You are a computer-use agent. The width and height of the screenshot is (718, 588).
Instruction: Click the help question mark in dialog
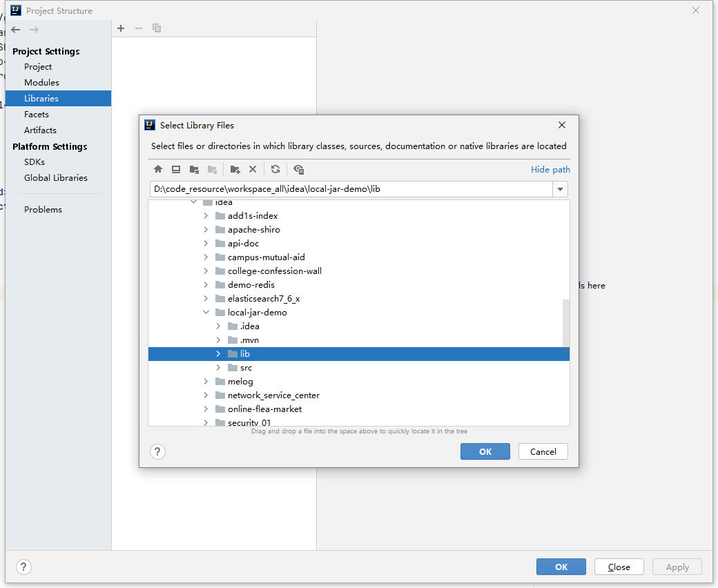point(158,451)
